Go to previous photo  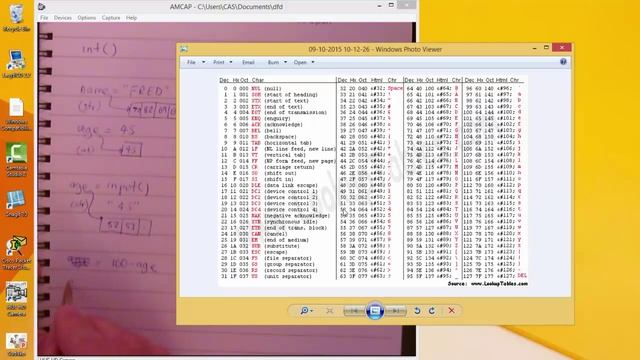tap(354, 311)
